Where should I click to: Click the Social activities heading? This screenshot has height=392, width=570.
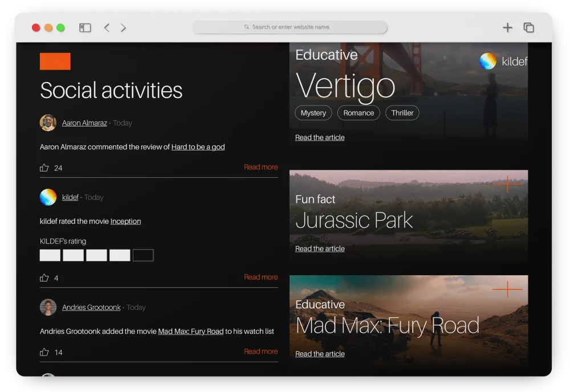point(111,90)
